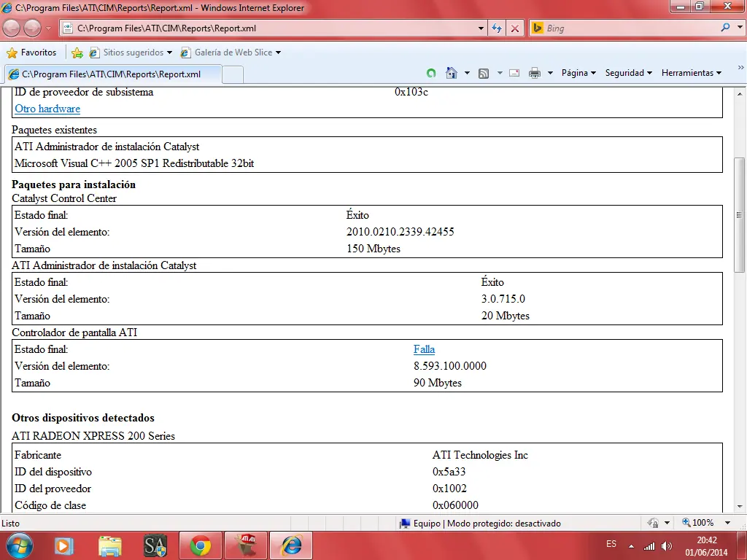The height and width of the screenshot is (560, 747).
Task: Open the Windows Start button
Action: click(18, 545)
